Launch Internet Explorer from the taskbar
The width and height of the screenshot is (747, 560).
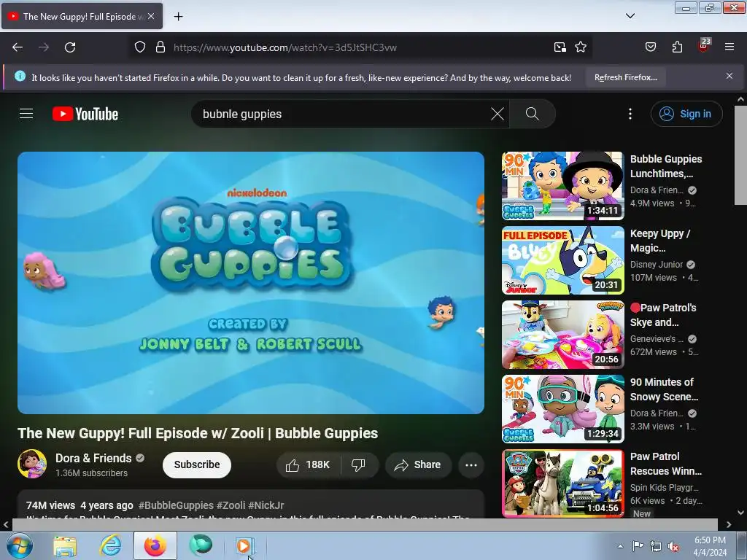point(110,545)
